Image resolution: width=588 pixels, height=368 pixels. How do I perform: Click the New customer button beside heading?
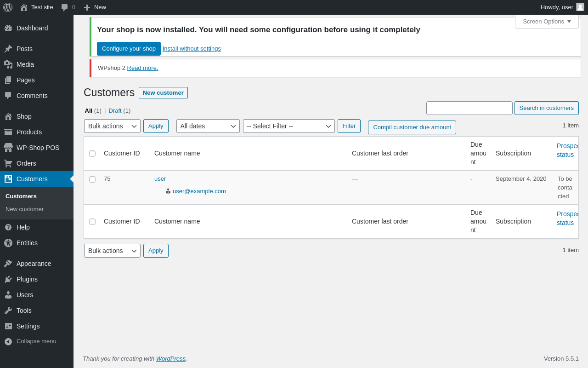[163, 92]
